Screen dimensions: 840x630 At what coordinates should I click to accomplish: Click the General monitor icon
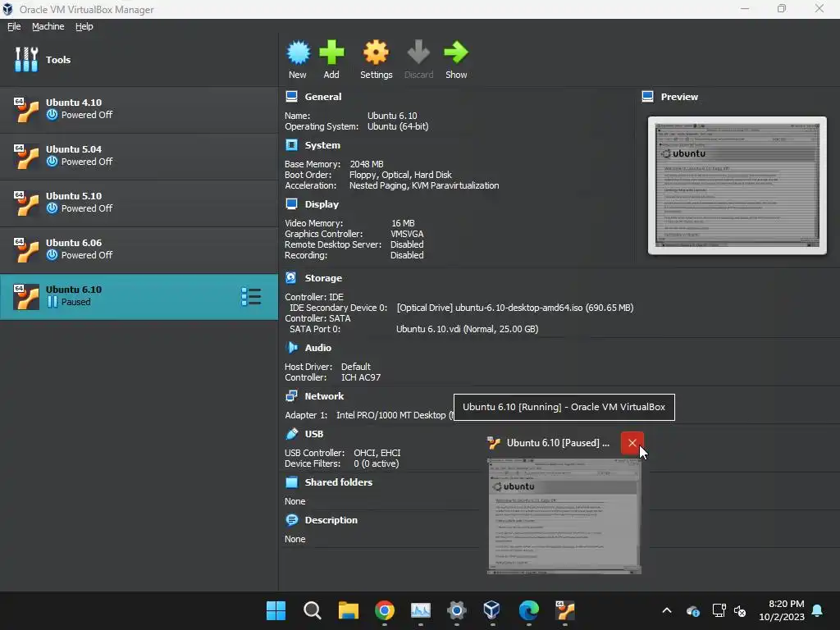pyautogui.click(x=291, y=97)
